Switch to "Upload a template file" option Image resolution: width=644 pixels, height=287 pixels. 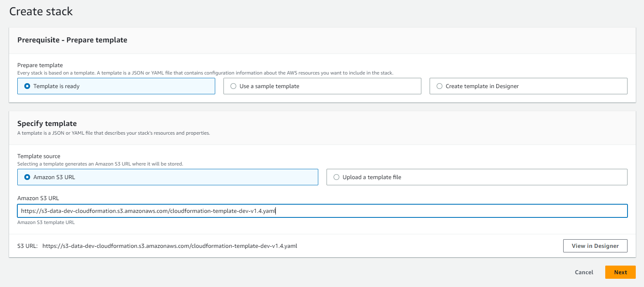click(337, 177)
